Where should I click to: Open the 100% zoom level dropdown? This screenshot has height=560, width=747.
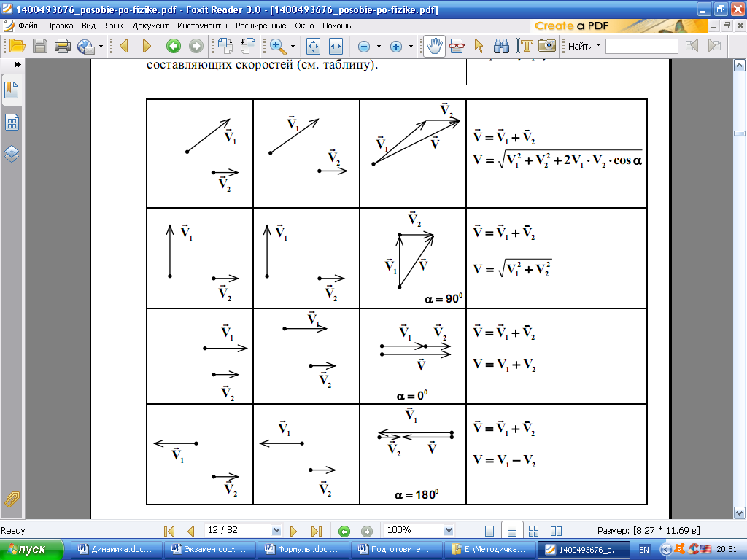click(x=449, y=531)
